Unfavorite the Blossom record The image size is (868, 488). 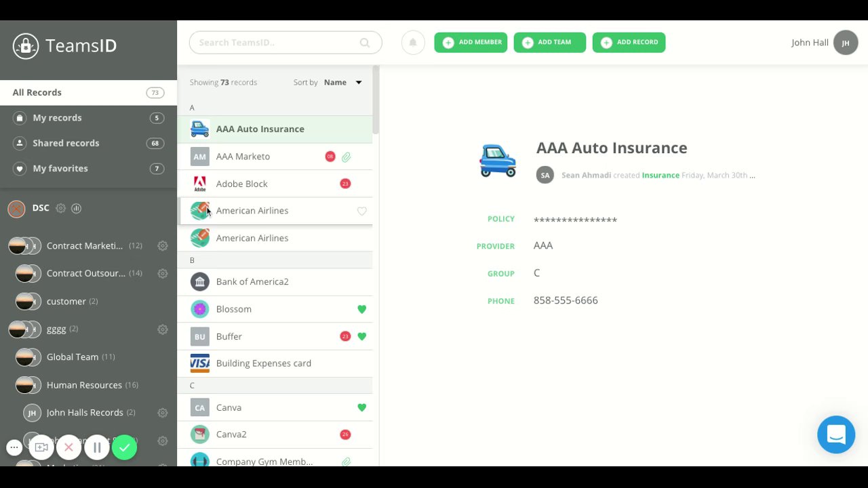tap(362, 310)
